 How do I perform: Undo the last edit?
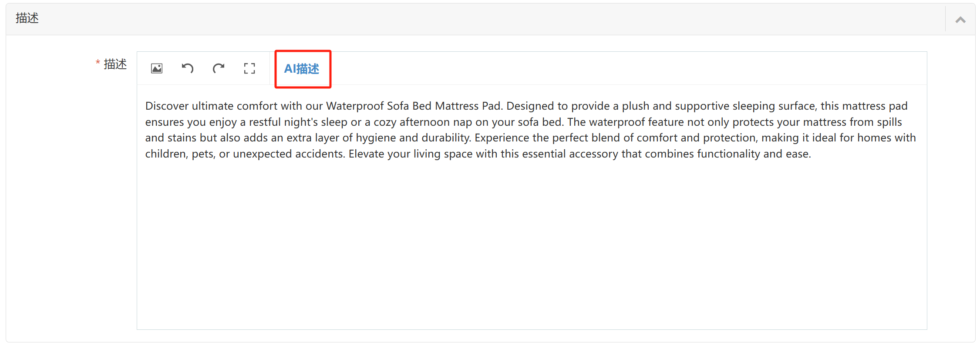tap(188, 68)
